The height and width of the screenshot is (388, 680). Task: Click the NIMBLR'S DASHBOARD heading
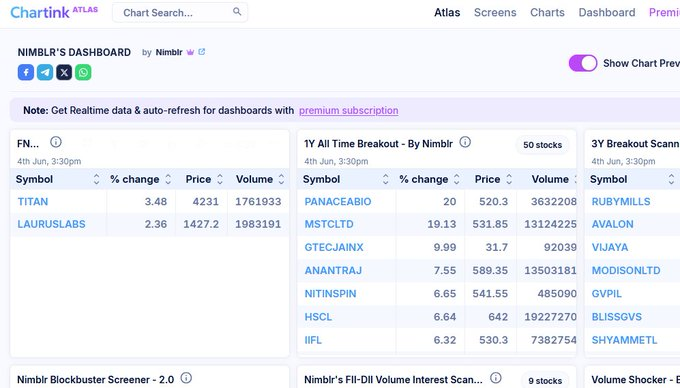[74, 52]
